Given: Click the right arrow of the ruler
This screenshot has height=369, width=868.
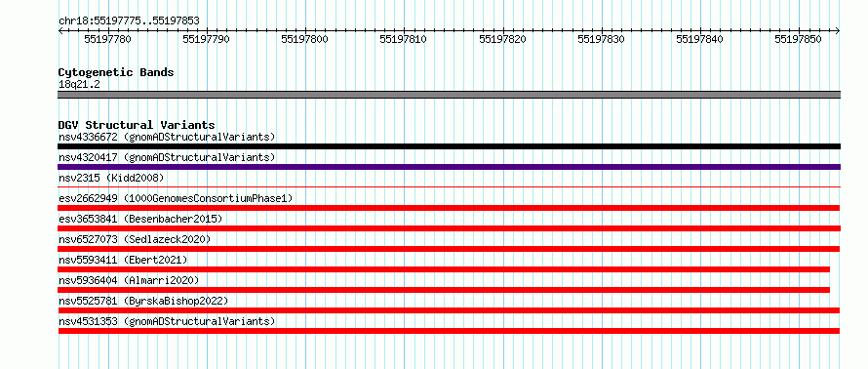Looking at the screenshot, I should click(838, 30).
